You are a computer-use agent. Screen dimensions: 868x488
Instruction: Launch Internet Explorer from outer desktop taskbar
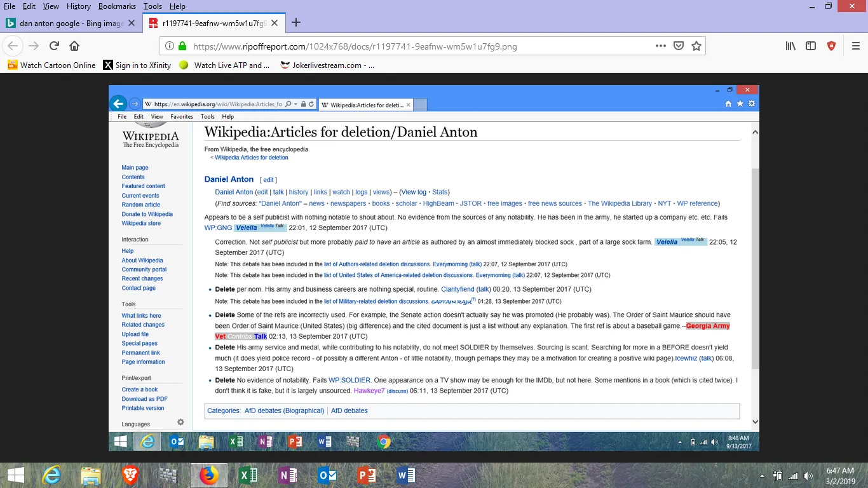(x=51, y=475)
